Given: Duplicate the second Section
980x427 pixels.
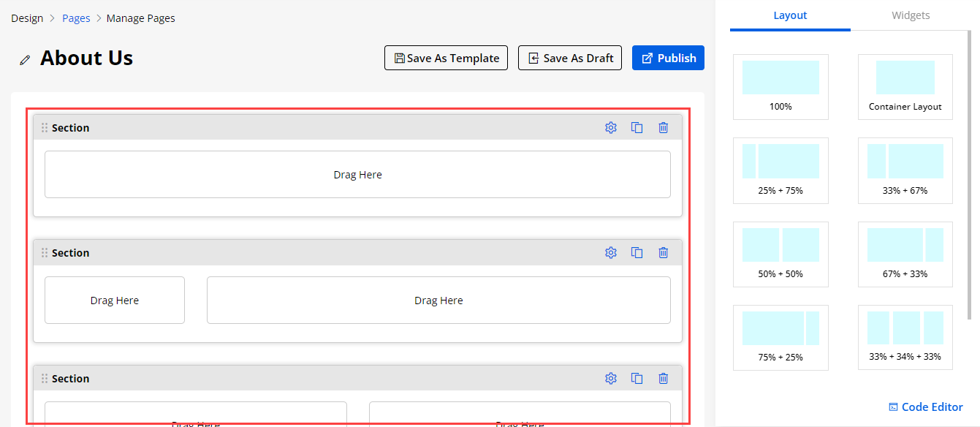Looking at the screenshot, I should [637, 253].
